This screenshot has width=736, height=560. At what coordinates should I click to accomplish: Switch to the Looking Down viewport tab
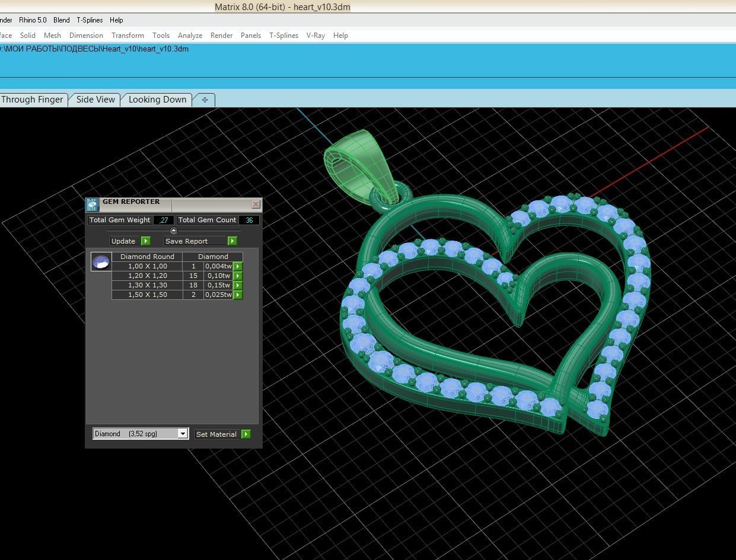coord(157,100)
